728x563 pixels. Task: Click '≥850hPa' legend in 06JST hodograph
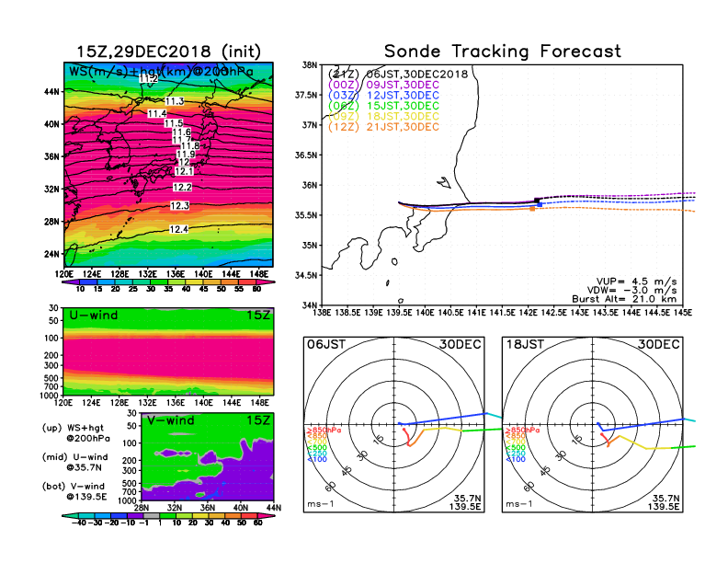click(324, 431)
